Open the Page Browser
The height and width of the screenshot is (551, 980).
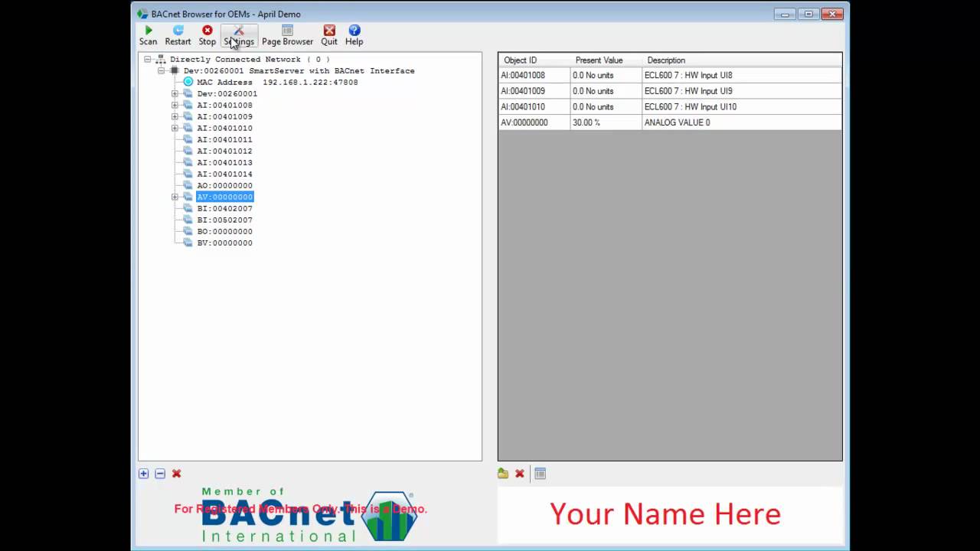pos(287,35)
